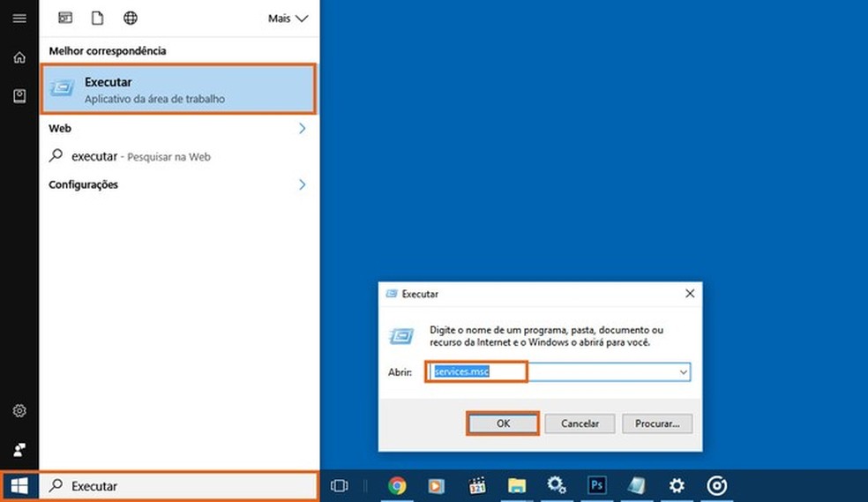Open the Services double-gear taskbar icon
The width and height of the screenshot is (868, 502).
click(557, 485)
